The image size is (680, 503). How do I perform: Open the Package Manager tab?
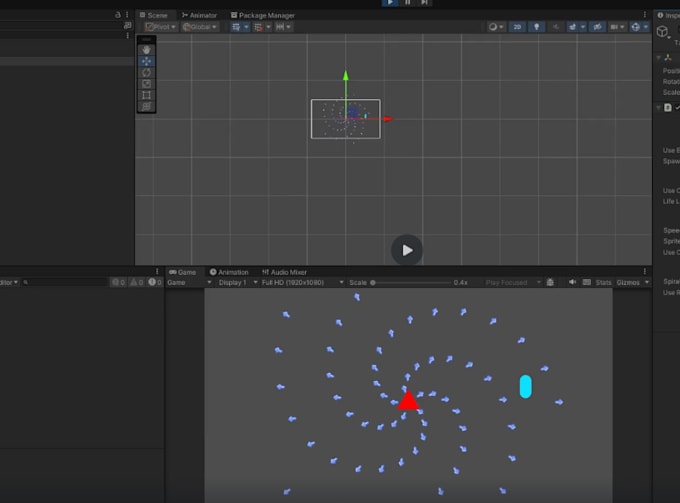(x=263, y=15)
